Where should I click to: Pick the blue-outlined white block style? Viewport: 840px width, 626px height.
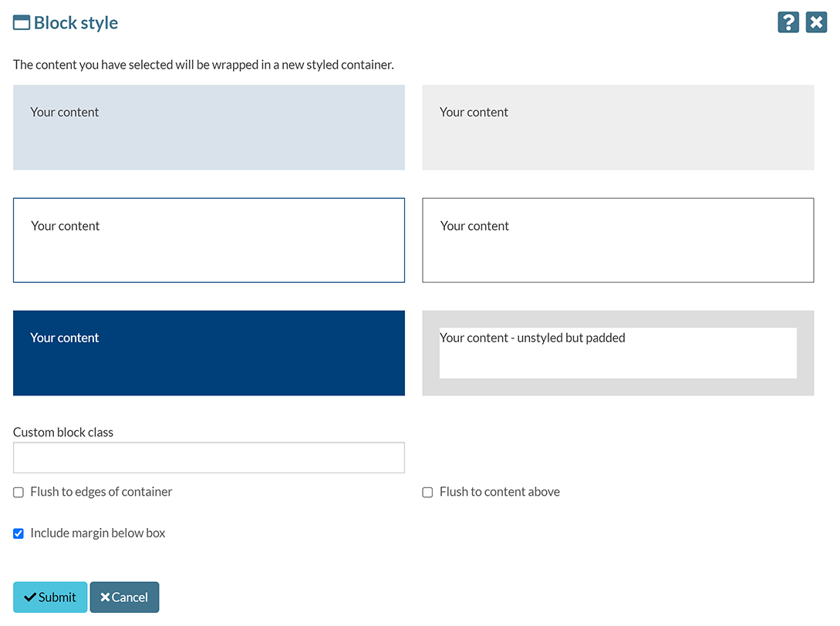(209, 241)
